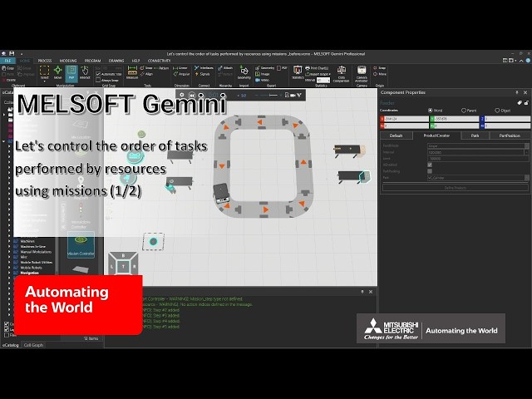
Task: Open the Default properties tab
Action: coord(396,135)
